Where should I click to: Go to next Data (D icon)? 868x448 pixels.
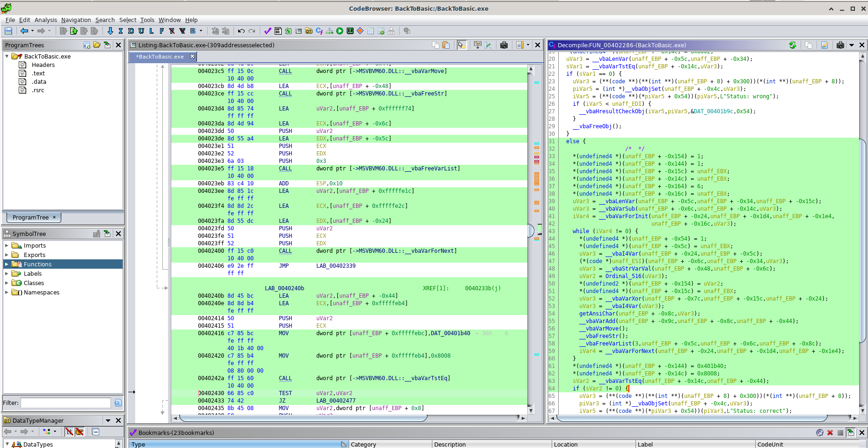(x=131, y=31)
